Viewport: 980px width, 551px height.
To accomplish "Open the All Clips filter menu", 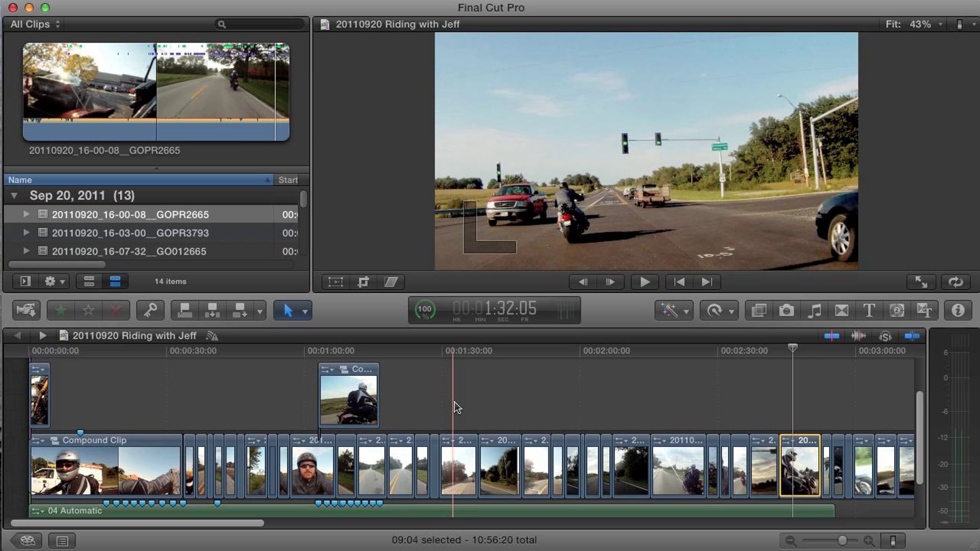I will (x=35, y=24).
